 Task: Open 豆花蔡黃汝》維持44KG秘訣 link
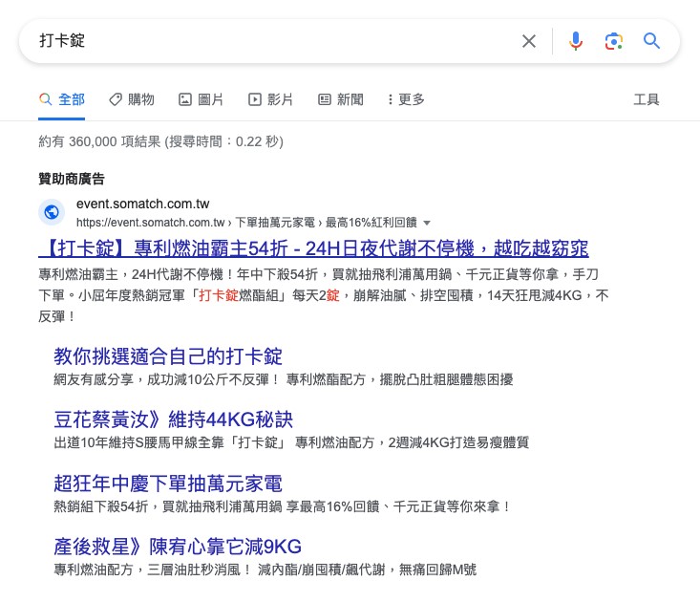[173, 419]
